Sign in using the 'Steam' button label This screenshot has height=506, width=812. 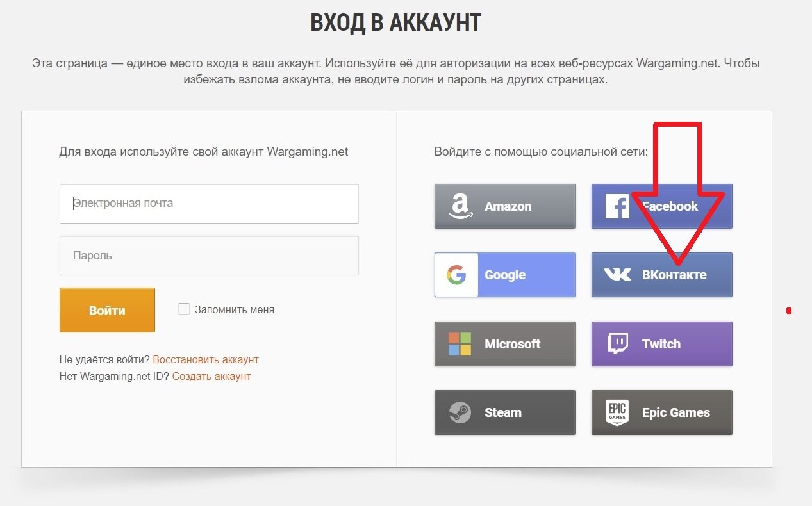[x=503, y=412]
